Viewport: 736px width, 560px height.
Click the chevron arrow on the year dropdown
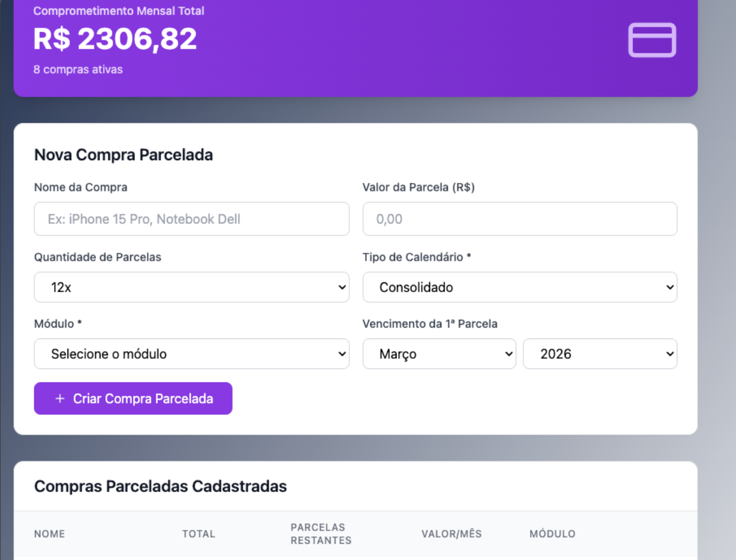click(669, 354)
